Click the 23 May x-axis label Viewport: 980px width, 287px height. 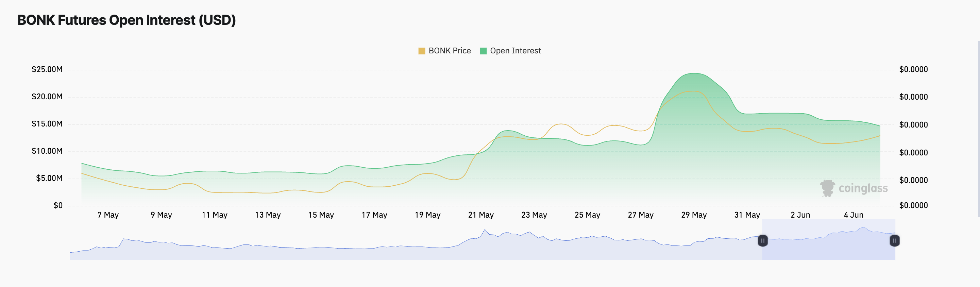click(x=534, y=215)
